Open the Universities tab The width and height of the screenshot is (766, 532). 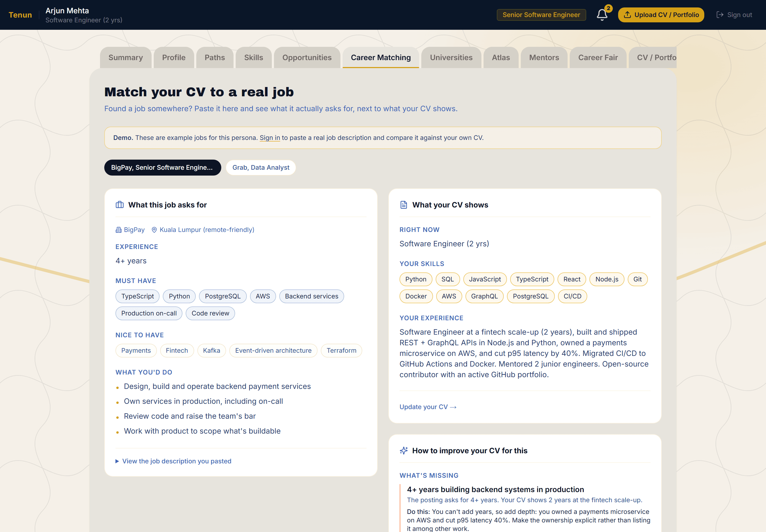[x=451, y=57]
